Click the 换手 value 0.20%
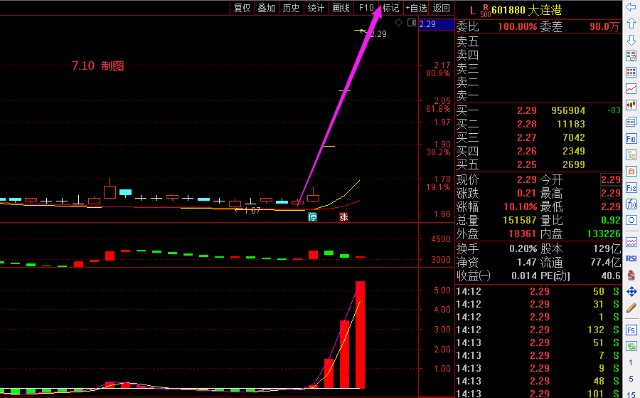The width and height of the screenshot is (640, 398). point(523,249)
